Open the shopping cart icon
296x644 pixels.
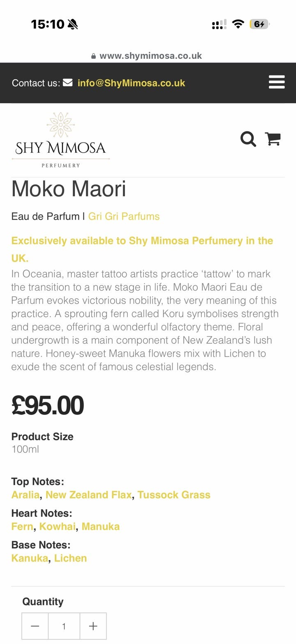pyautogui.click(x=273, y=139)
